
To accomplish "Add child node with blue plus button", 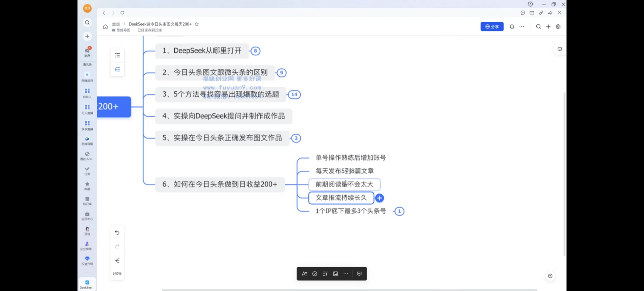I will click(x=379, y=198).
